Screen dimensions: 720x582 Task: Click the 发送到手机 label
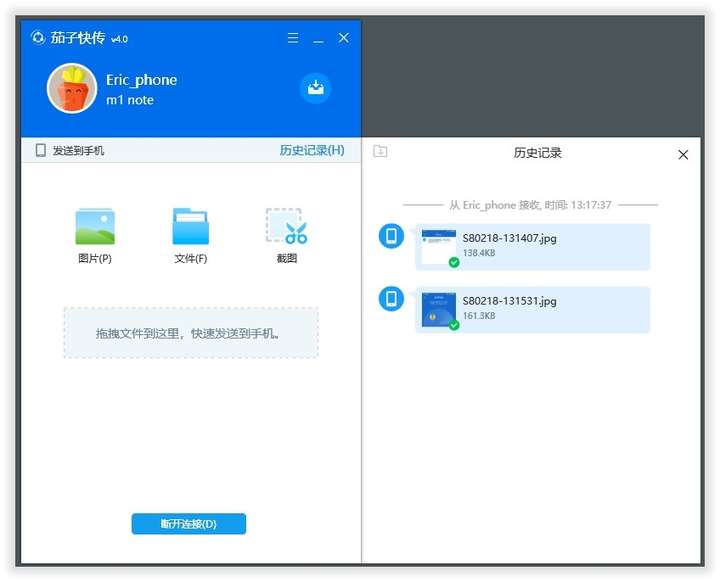coord(79,150)
